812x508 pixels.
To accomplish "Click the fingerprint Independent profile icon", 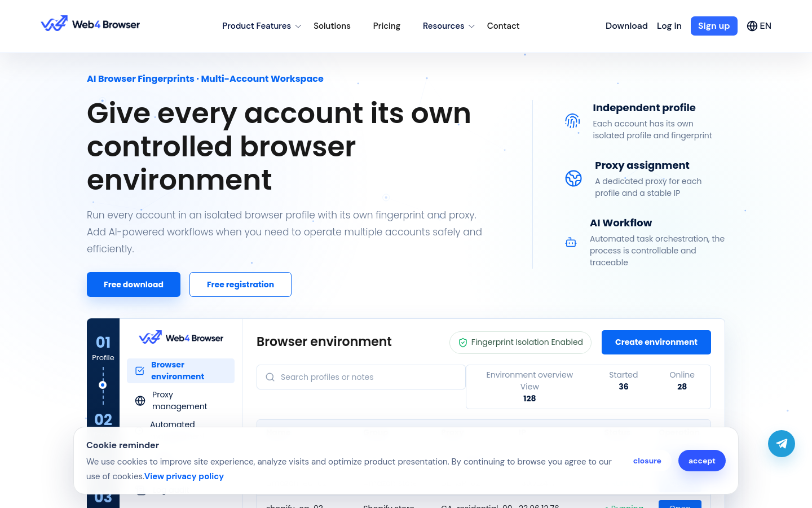I will [x=572, y=121].
